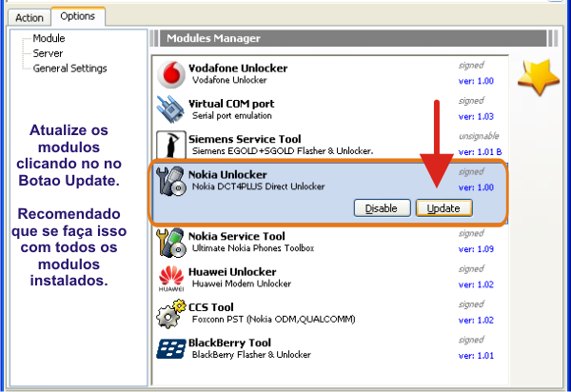Click the gold star icon
This screenshot has height=392, width=571.
[538, 77]
